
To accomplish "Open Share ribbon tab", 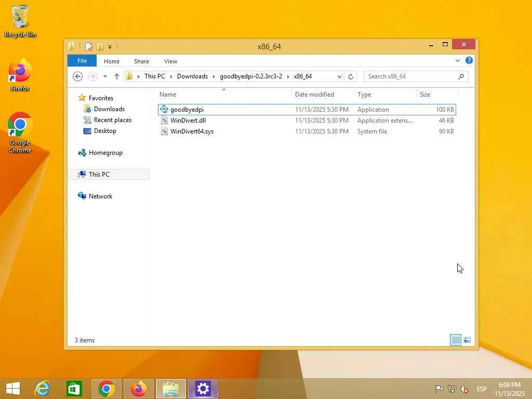I will [141, 61].
